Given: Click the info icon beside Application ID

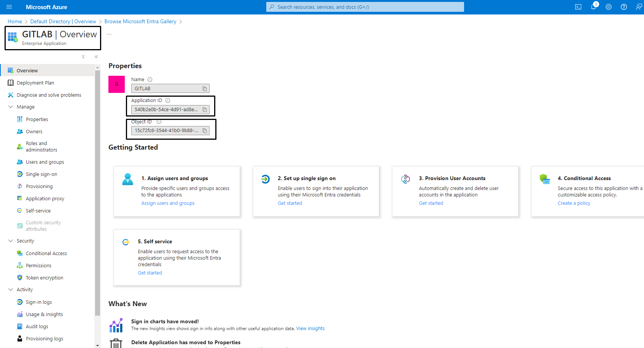Looking at the screenshot, I should tap(168, 101).
